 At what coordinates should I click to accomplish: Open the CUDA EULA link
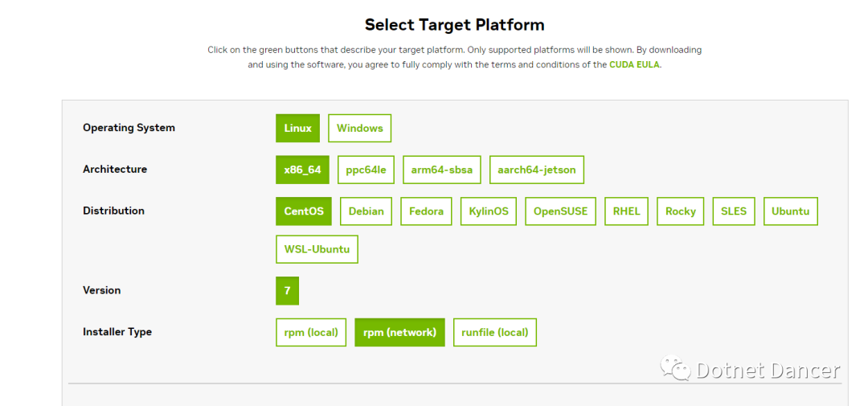(635, 64)
